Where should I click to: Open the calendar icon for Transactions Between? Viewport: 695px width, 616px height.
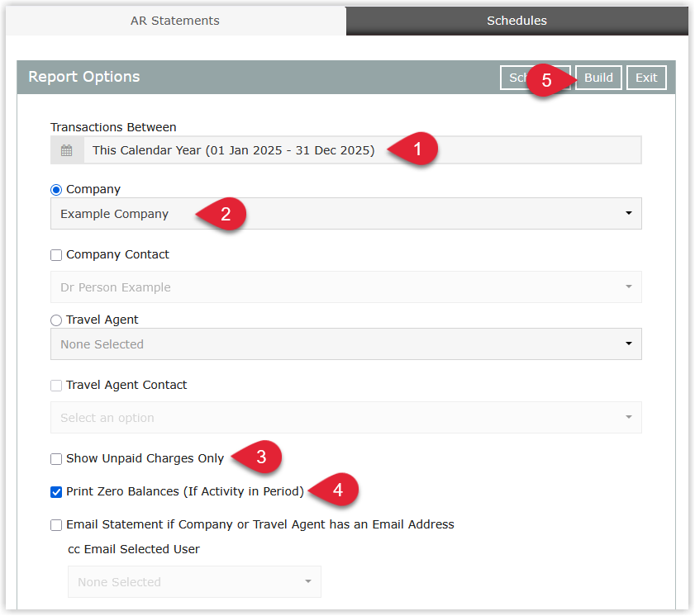point(66,150)
